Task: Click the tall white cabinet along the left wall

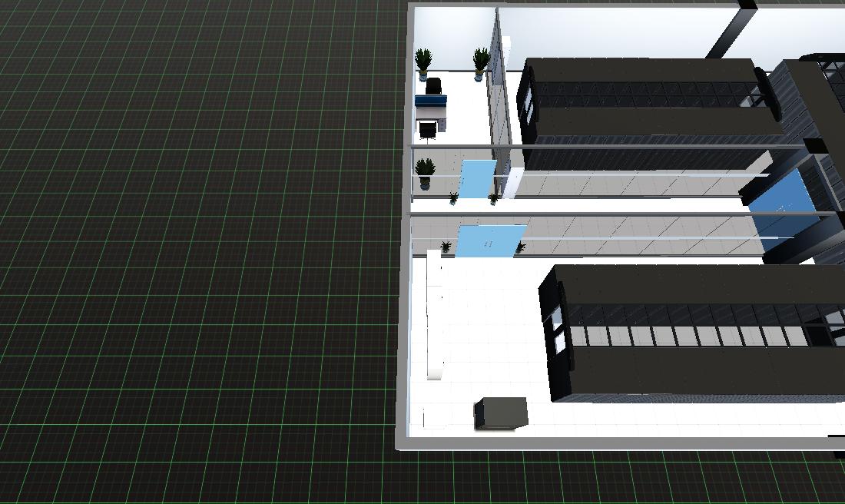Action: (435, 315)
